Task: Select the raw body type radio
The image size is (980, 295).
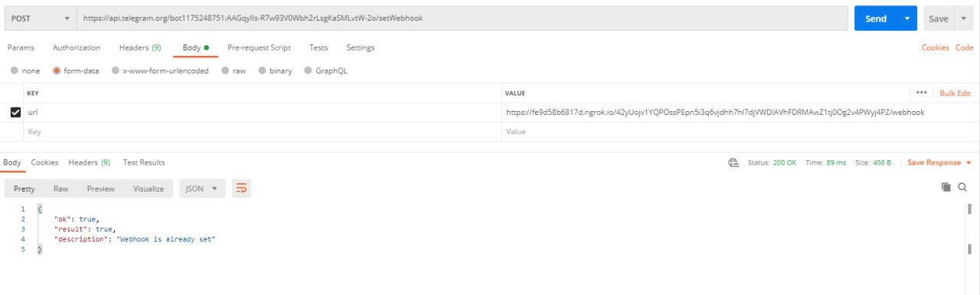Action: [225, 70]
